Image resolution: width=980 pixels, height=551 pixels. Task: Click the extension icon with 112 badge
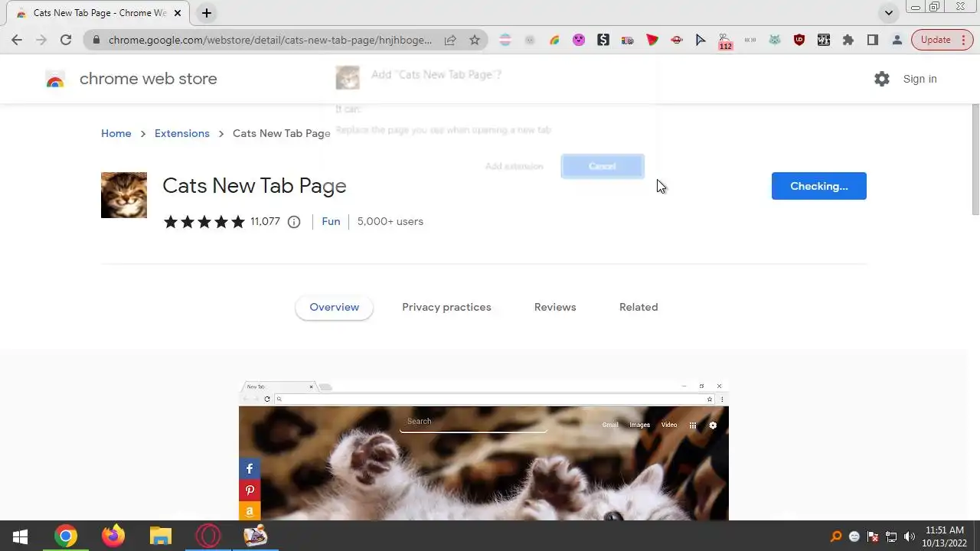[x=725, y=41]
